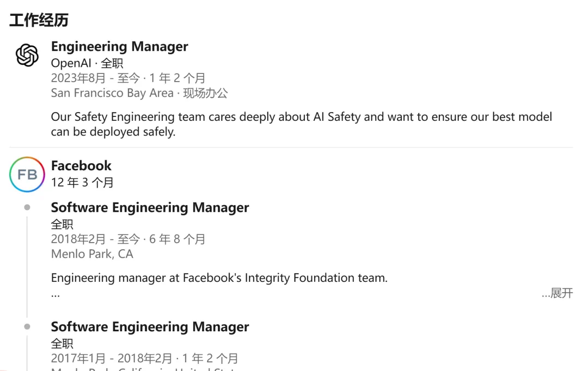This screenshot has width=588, height=371.
Task: Expand the description with "…展开"
Action: (x=558, y=293)
